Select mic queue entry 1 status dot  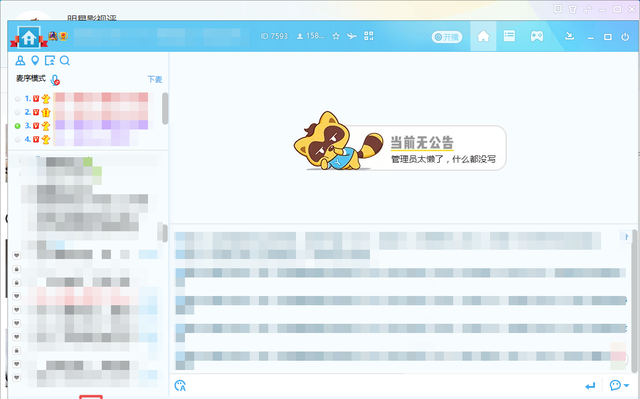[18, 99]
